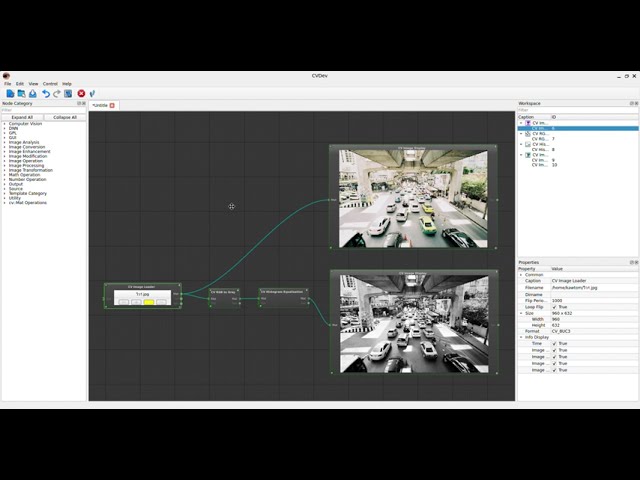Click the CV His... node icon in Workspace
This screenshot has height=480, width=640.
coord(528,144)
